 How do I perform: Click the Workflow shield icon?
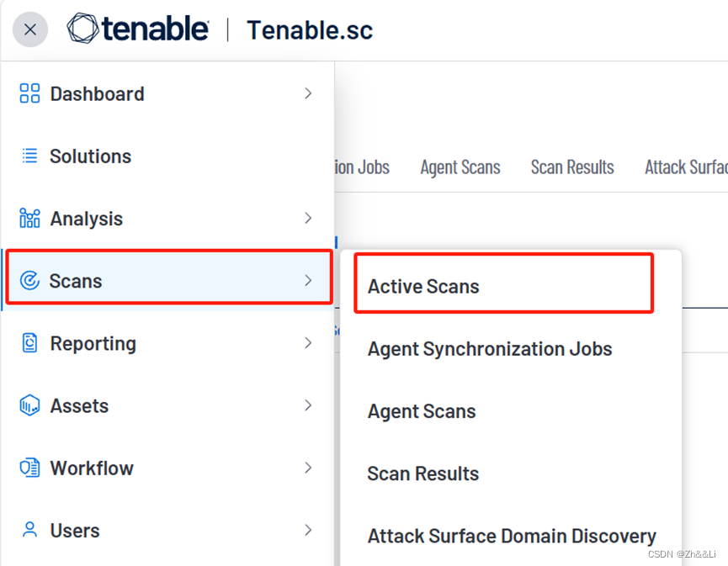(x=29, y=468)
